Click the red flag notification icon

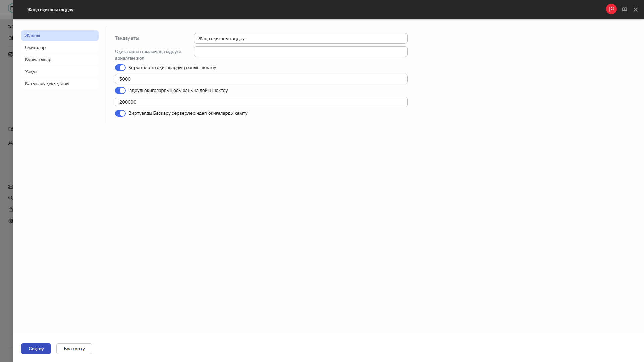pos(611,9)
